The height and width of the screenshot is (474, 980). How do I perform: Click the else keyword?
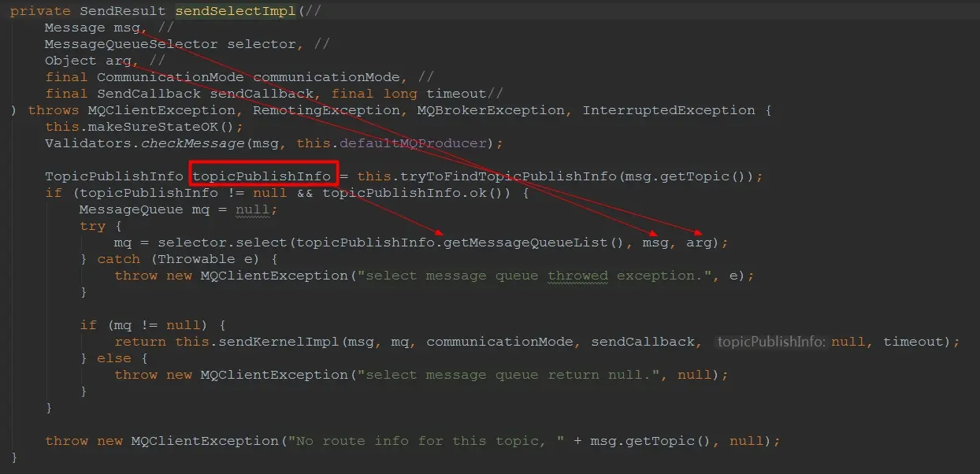[114, 358]
